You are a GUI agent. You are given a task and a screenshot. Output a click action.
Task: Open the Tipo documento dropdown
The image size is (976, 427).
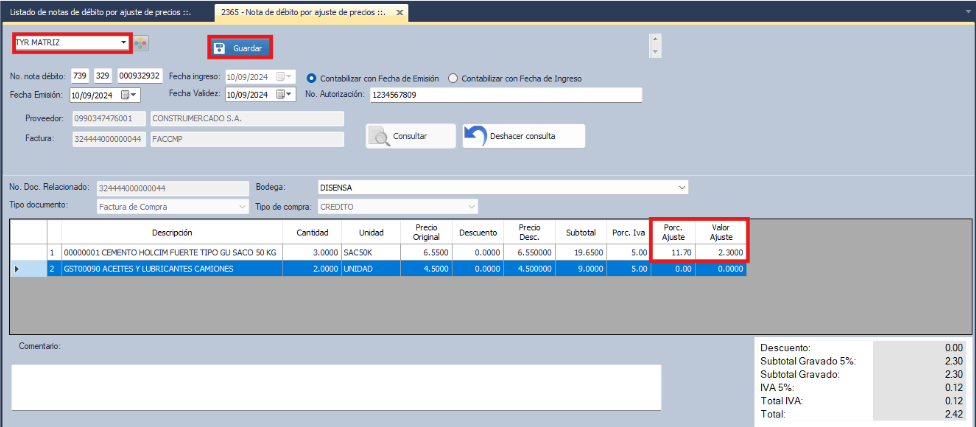(x=241, y=207)
